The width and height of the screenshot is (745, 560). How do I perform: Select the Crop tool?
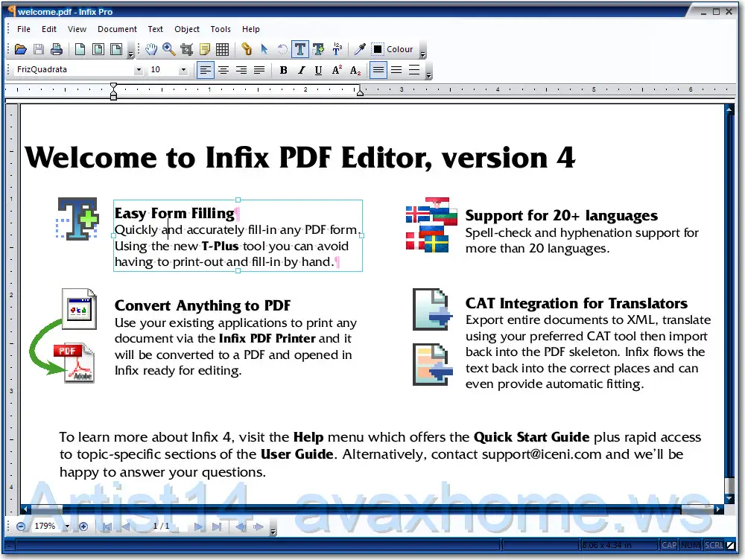tap(187, 49)
